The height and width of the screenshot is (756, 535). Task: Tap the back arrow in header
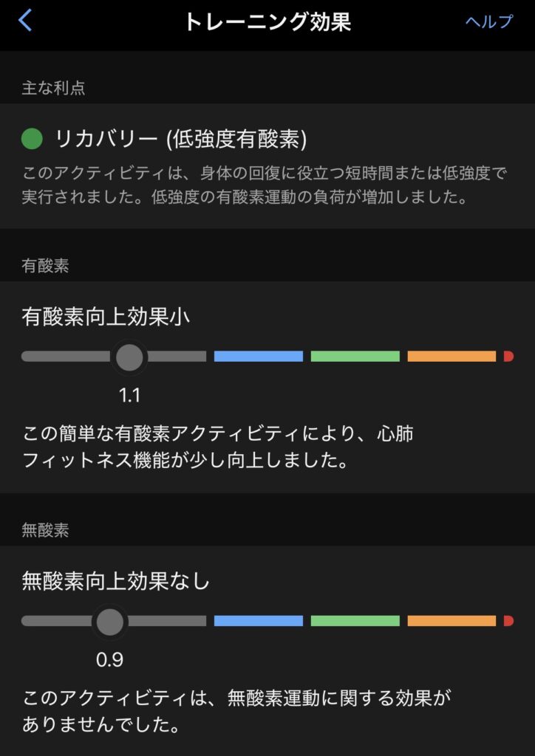tap(25, 21)
